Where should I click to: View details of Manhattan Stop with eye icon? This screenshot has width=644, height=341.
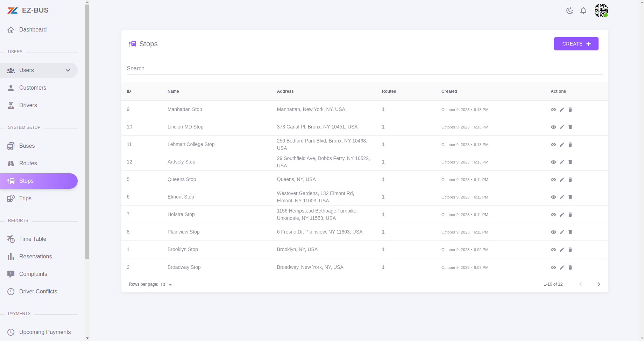(553, 109)
